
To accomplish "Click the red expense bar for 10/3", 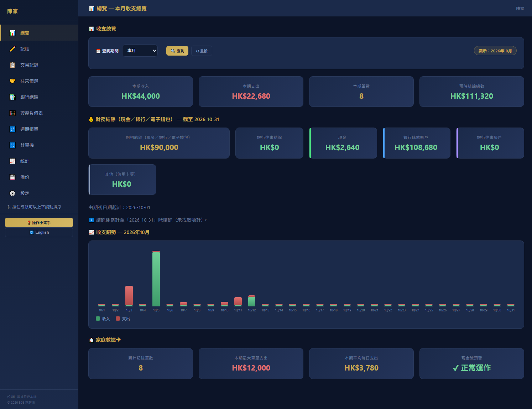I will [x=129, y=296].
